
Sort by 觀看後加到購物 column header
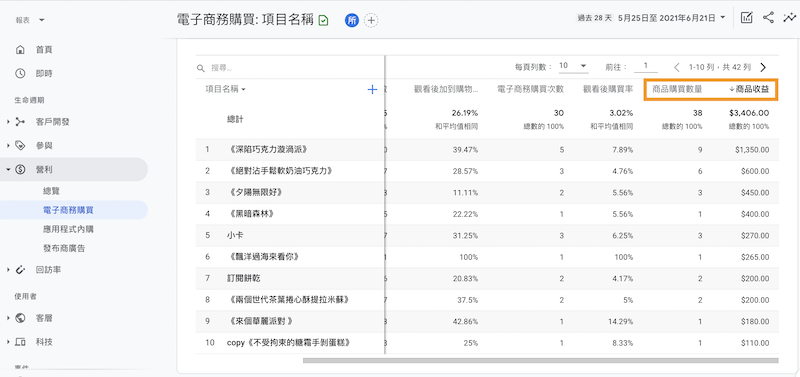(446, 89)
